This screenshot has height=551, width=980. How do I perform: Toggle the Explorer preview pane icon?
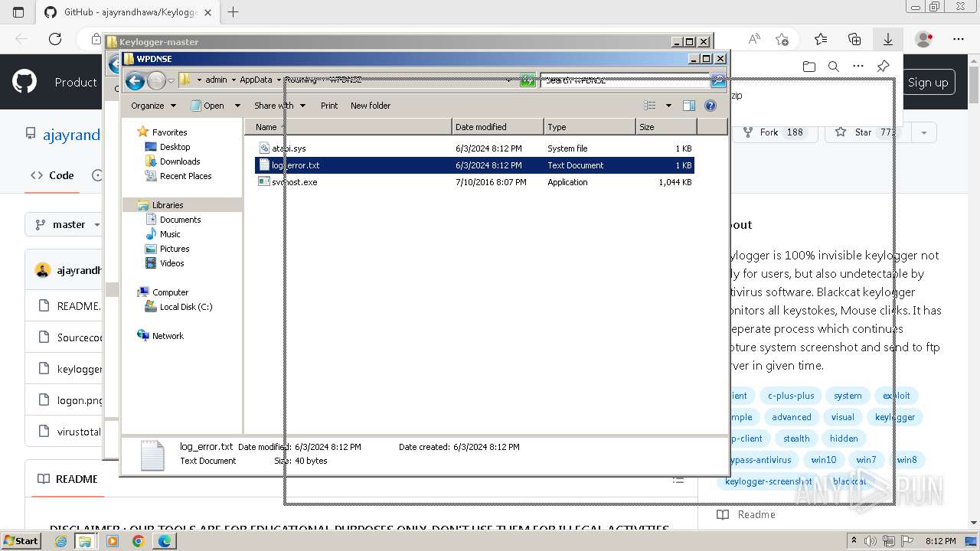point(688,106)
